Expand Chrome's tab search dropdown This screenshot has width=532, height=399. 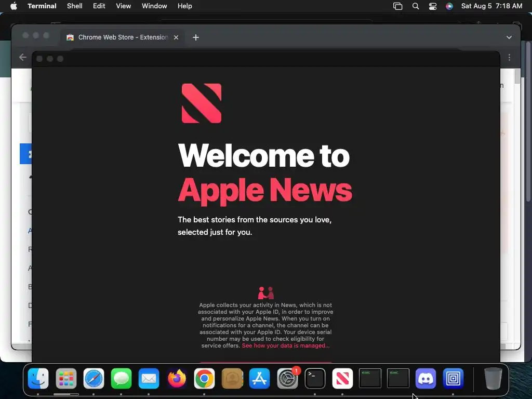click(x=509, y=37)
